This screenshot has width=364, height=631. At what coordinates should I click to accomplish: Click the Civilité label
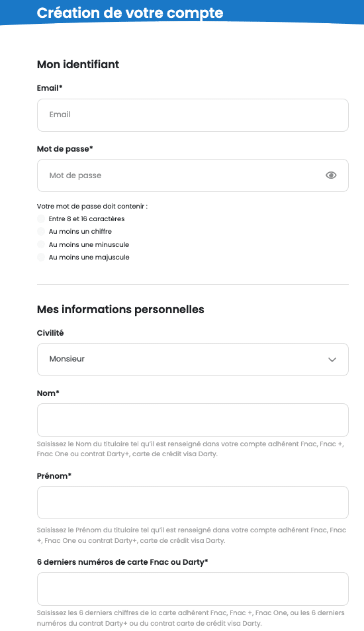pyautogui.click(x=50, y=333)
